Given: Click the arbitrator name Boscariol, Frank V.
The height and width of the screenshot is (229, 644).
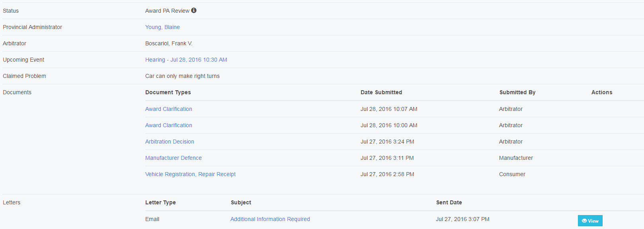Looking at the screenshot, I should tap(169, 43).
